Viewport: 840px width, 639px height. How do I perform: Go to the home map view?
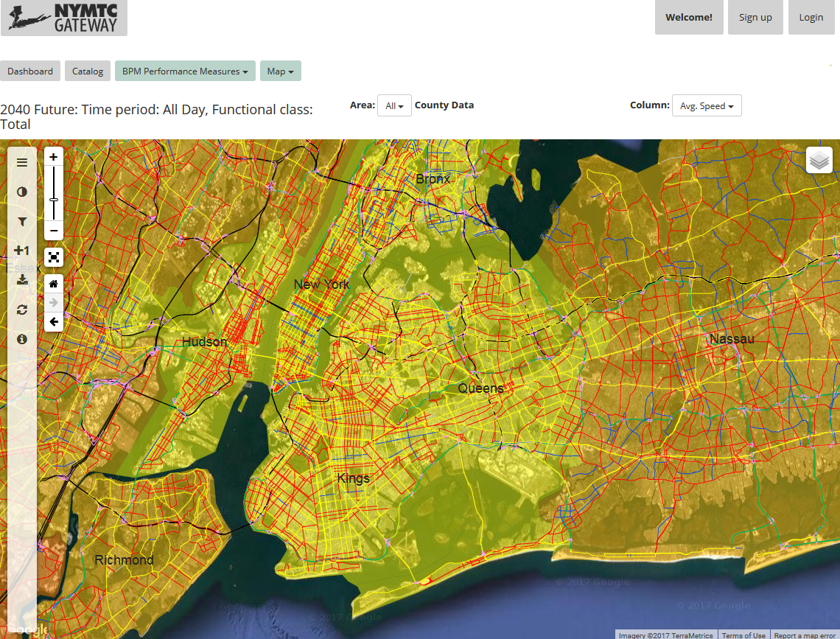pyautogui.click(x=54, y=284)
